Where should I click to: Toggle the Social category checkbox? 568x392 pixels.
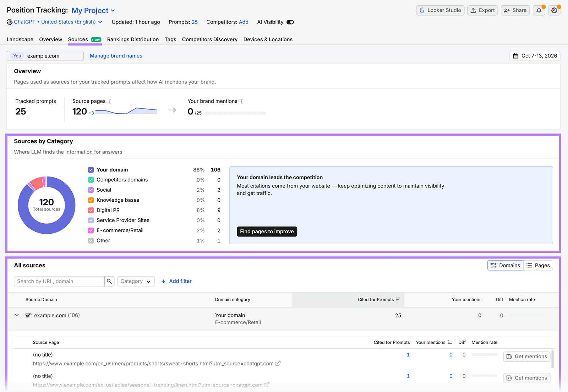click(91, 190)
